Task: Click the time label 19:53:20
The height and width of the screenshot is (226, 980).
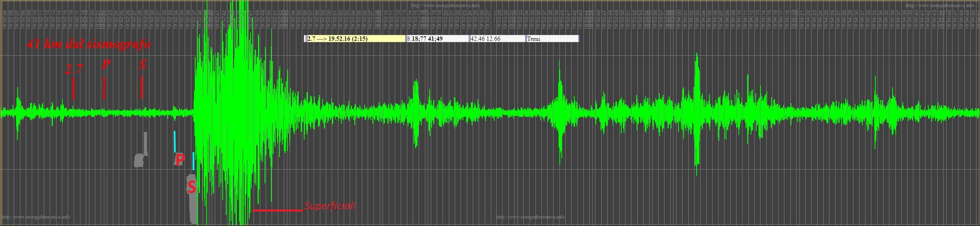Action: tap(445, 20)
